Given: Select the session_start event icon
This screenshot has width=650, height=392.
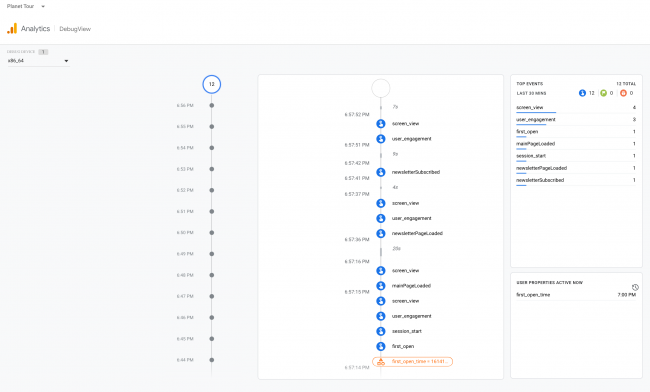Looking at the screenshot, I should pos(381,331).
